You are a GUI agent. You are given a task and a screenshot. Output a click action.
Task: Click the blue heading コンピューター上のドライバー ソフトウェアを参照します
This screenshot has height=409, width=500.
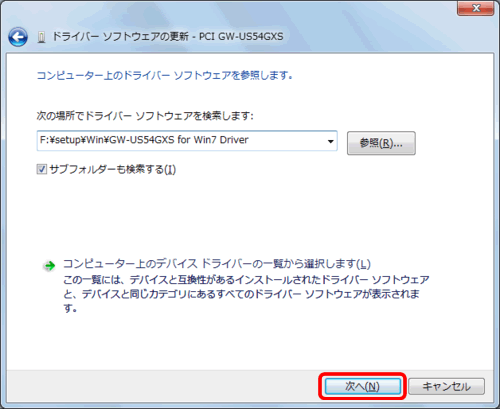164,76
